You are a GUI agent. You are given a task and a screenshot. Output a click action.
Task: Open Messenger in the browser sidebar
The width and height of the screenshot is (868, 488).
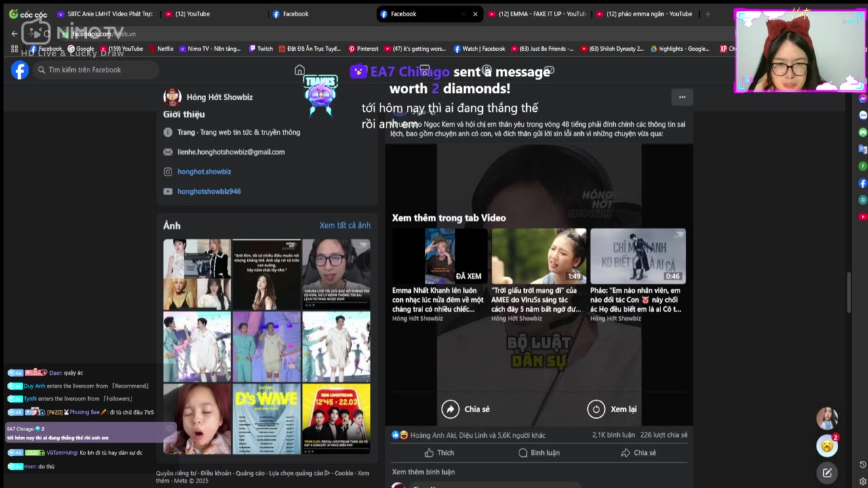point(863,98)
